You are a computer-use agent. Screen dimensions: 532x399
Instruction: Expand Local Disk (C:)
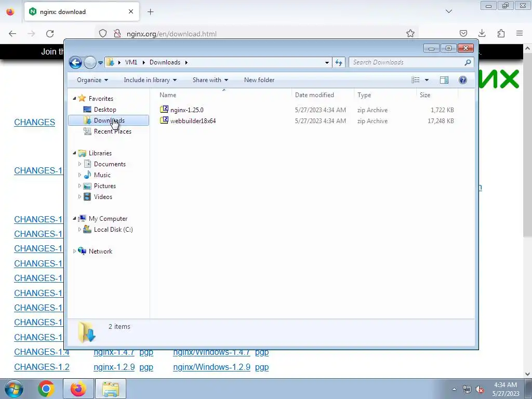coord(79,230)
